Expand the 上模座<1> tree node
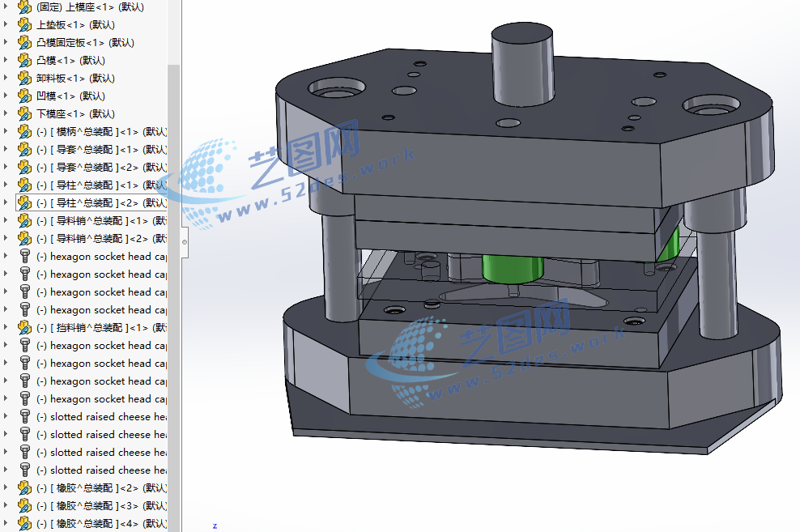 pyautogui.click(x=6, y=6)
